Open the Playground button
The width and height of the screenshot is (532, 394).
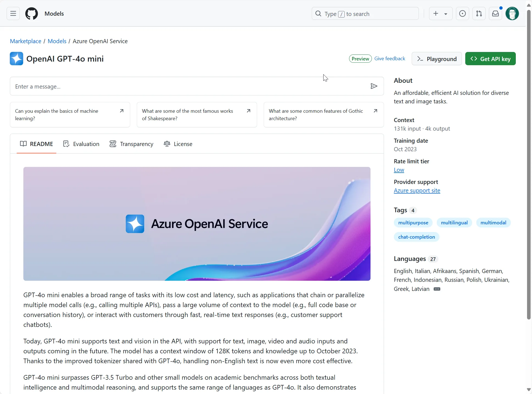pyautogui.click(x=436, y=59)
